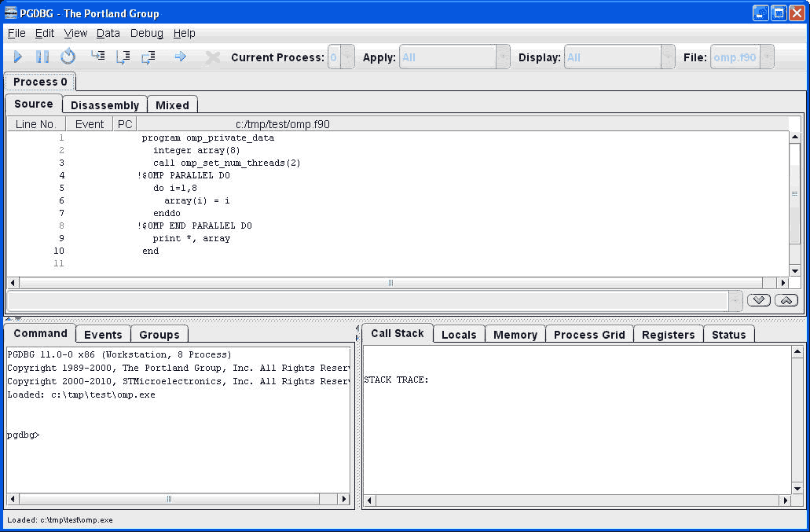Open the Help menu

click(x=184, y=34)
